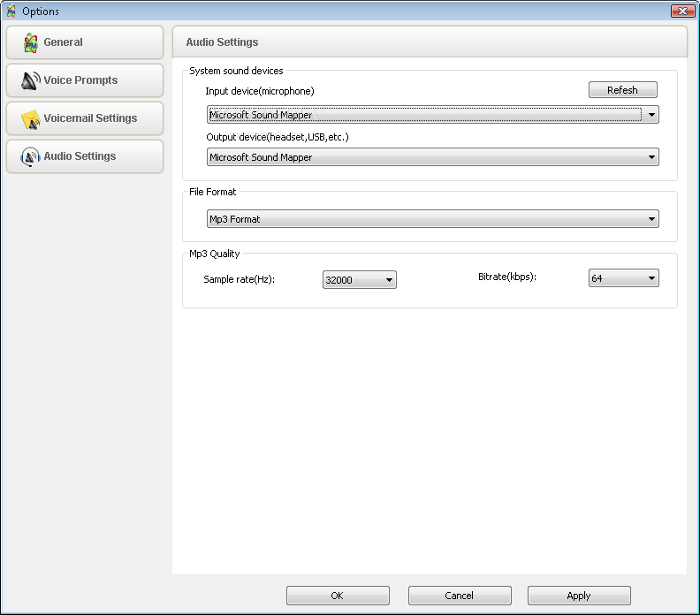Image resolution: width=700 pixels, height=615 pixels.
Task: Click the 'System sound devices' group title
Action: (x=236, y=71)
